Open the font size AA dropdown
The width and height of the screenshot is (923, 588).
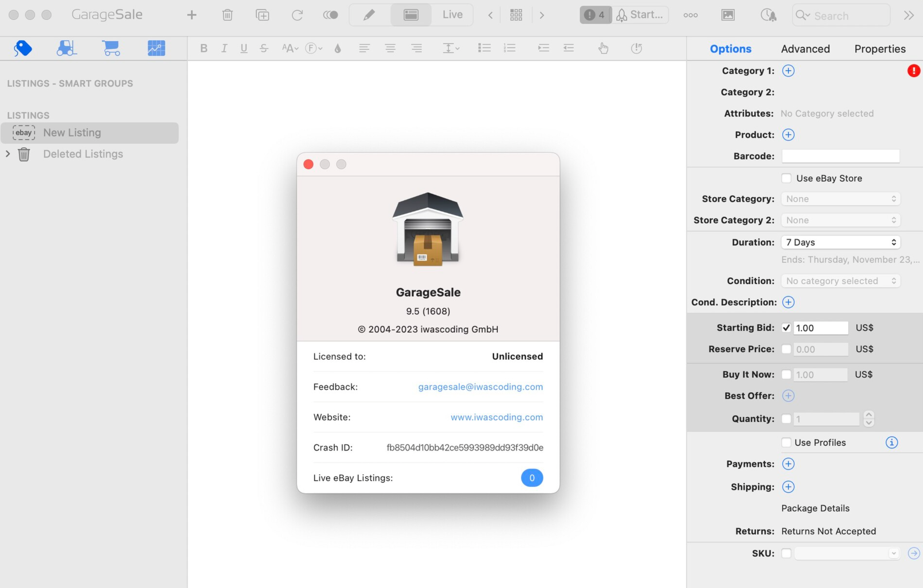[x=290, y=48]
